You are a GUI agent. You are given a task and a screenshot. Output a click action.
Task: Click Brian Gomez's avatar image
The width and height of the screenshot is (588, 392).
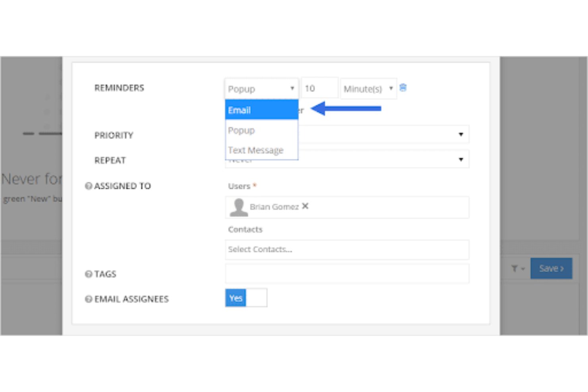(238, 207)
